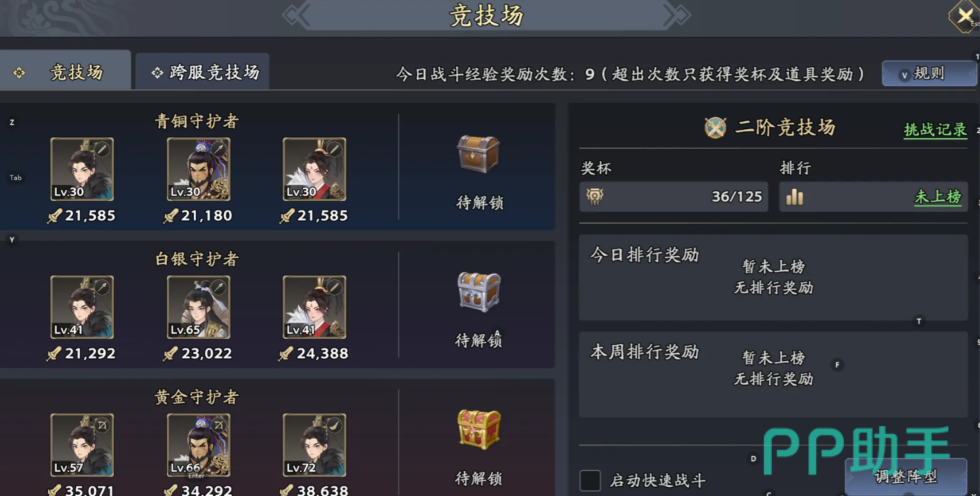Open the 规则 rules button
Viewport: 980px width, 496px height.
click(x=929, y=74)
